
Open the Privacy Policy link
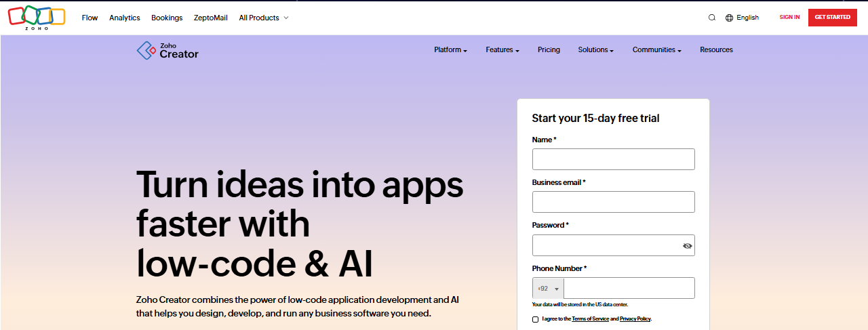click(635, 318)
